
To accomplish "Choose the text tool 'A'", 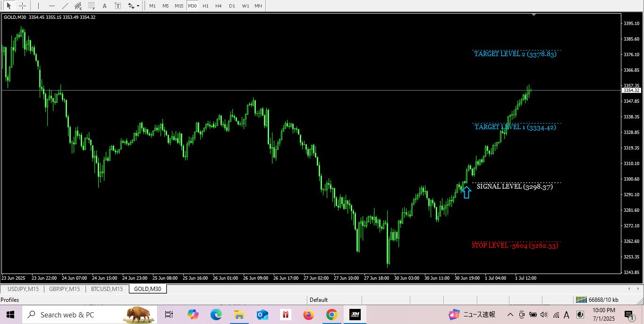I will tap(104, 6).
